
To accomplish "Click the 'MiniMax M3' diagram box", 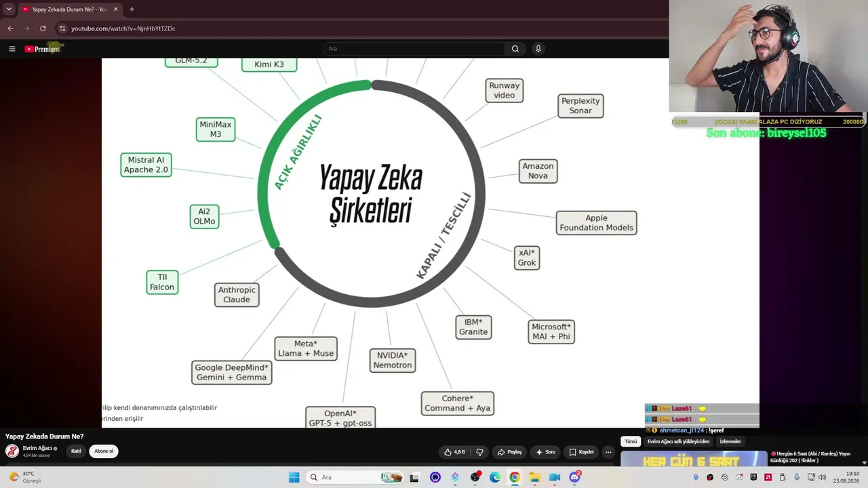I will coord(216,129).
